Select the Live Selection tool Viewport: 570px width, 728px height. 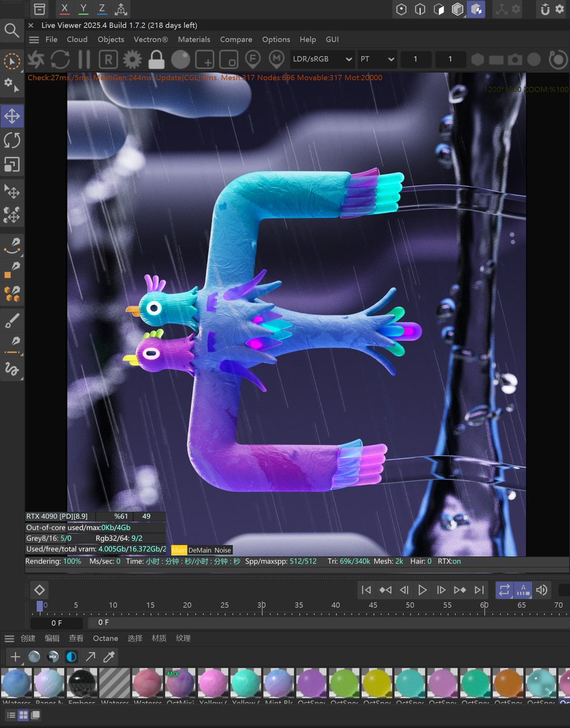[12, 61]
